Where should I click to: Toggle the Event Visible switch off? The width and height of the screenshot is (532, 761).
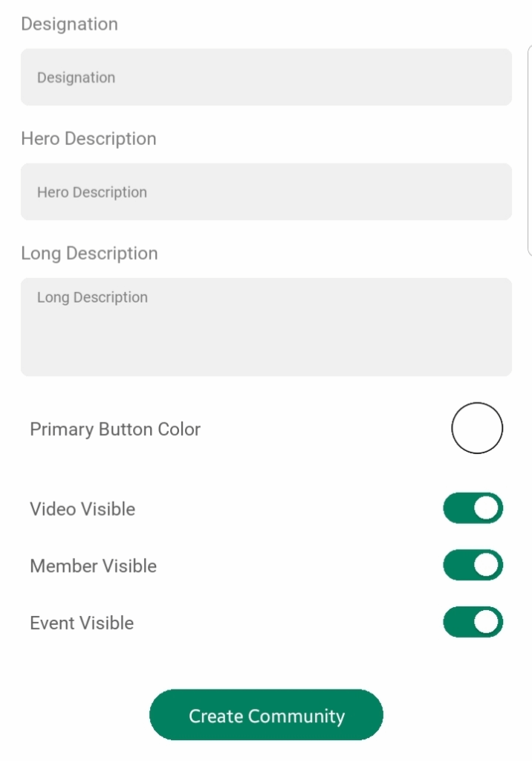[x=473, y=623]
